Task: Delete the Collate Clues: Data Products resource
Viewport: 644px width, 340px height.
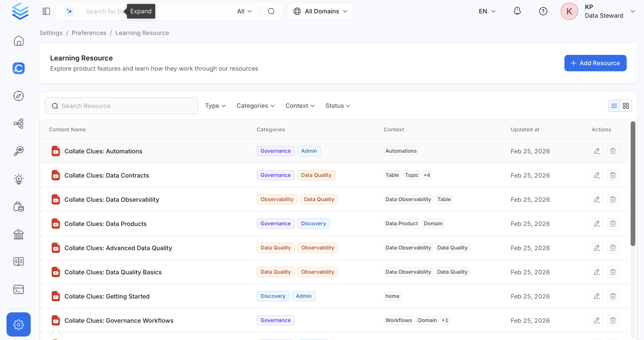Action: pos(613,224)
